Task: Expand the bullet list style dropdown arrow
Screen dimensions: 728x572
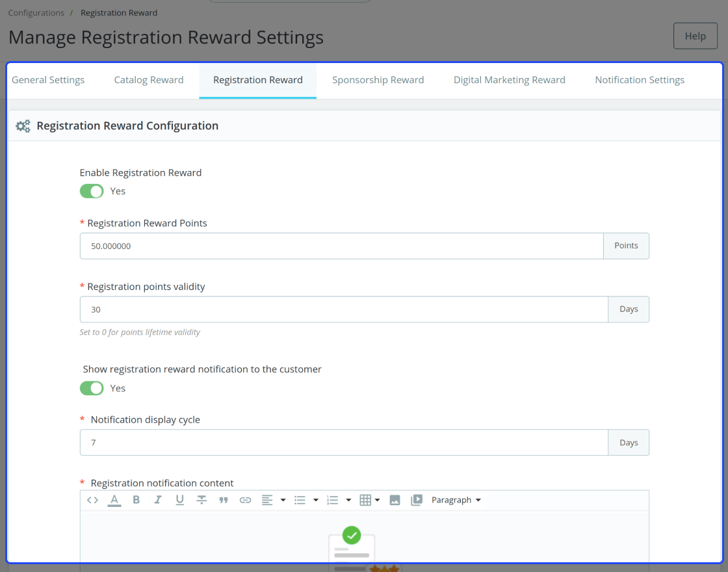Action: [316, 500]
